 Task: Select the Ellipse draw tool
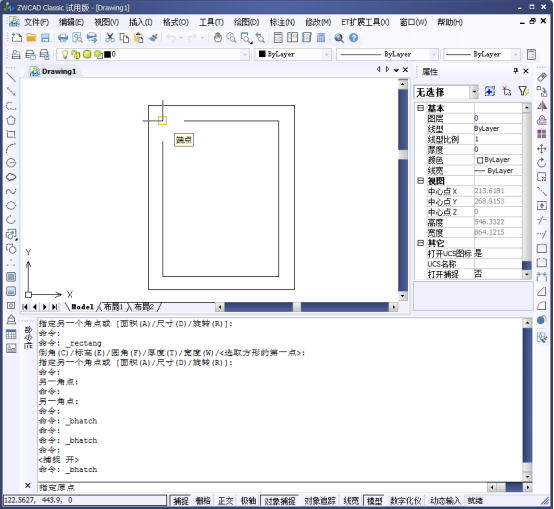point(11,205)
